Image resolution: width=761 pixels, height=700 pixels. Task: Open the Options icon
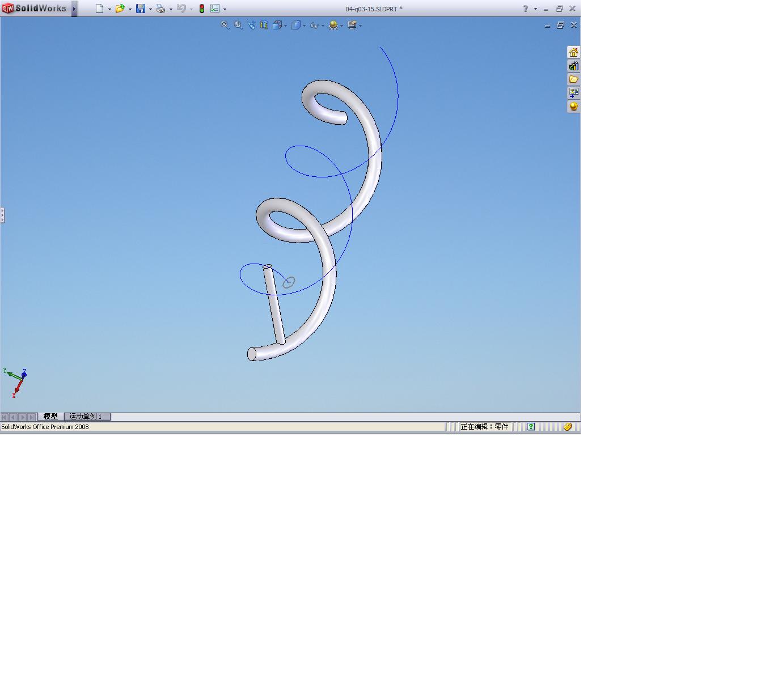pyautogui.click(x=215, y=9)
